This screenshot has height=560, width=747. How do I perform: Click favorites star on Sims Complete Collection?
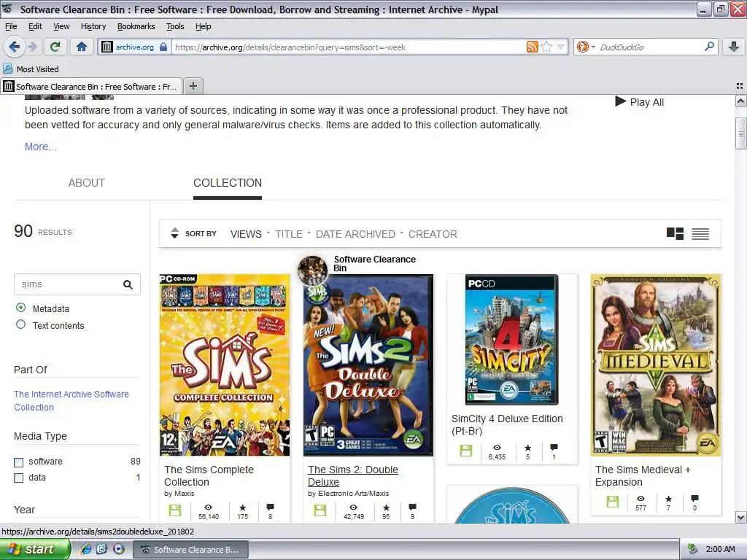point(242,507)
